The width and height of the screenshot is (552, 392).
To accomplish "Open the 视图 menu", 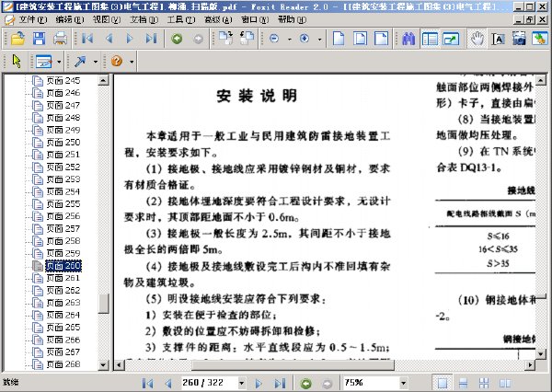I will (x=107, y=19).
